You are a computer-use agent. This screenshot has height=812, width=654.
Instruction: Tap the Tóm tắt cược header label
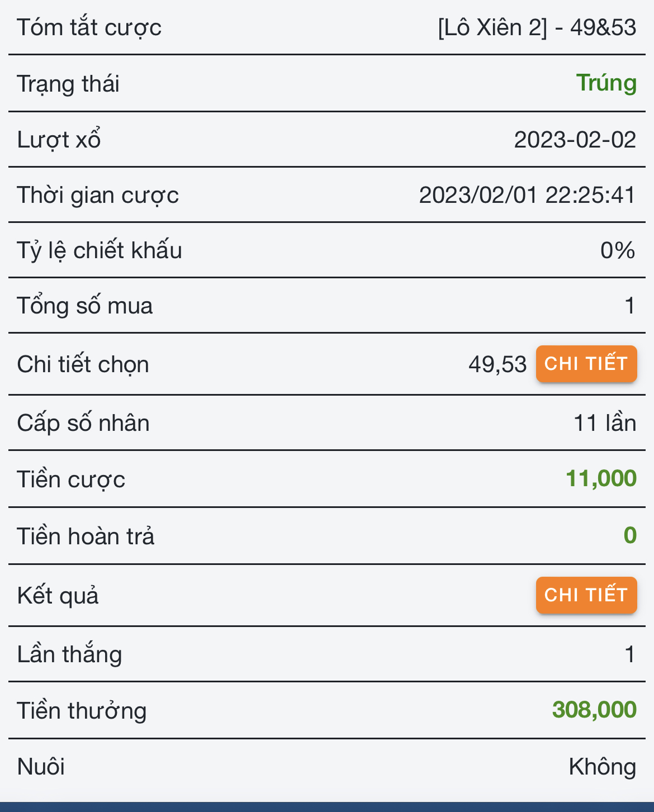click(89, 27)
